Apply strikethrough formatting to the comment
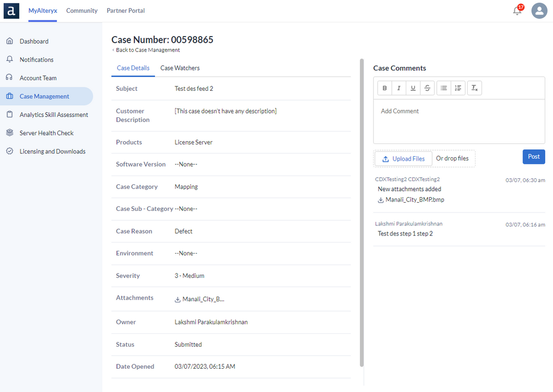553x392 pixels. (x=428, y=87)
